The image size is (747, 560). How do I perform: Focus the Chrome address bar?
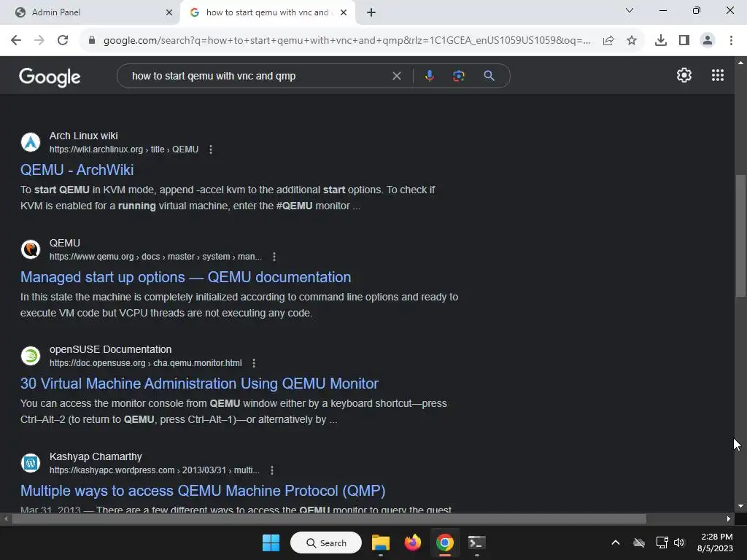pos(347,41)
